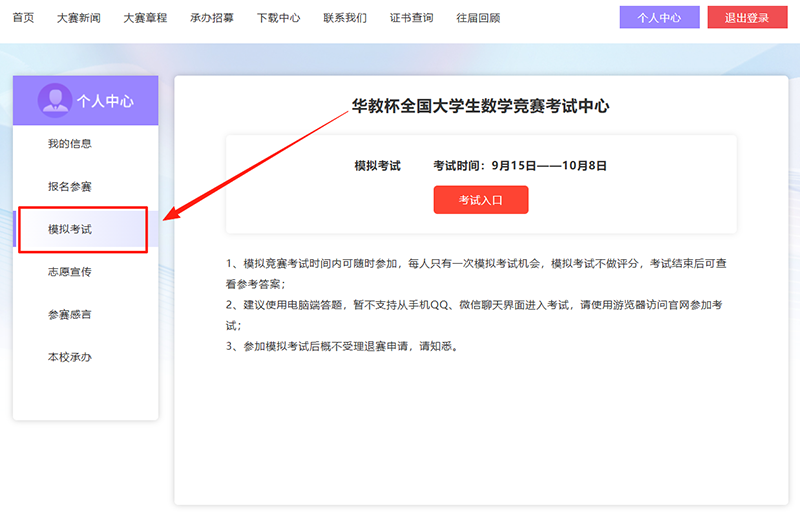Select 本校承办 in the sidebar

[x=70, y=357]
